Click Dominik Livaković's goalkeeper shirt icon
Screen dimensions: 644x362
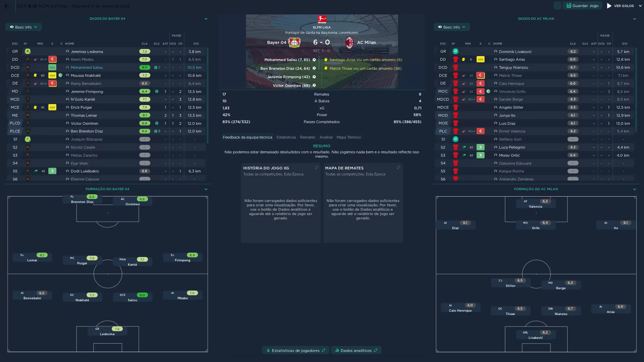(x=455, y=51)
